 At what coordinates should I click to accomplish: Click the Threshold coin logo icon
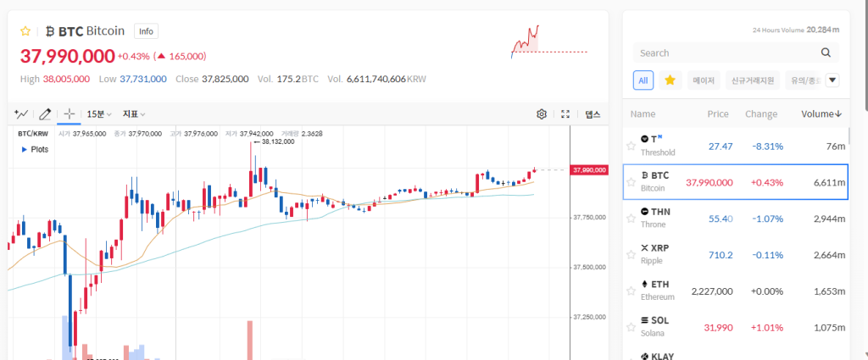pos(644,139)
